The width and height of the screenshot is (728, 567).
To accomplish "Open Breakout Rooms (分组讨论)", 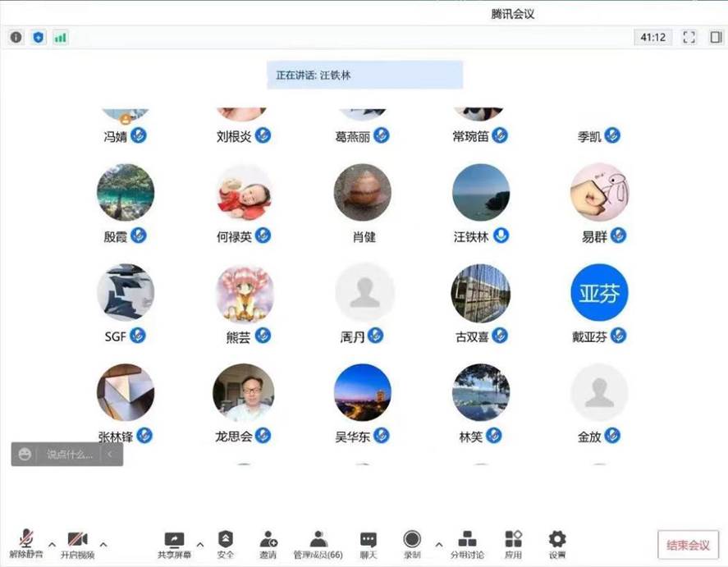I will pos(468,544).
